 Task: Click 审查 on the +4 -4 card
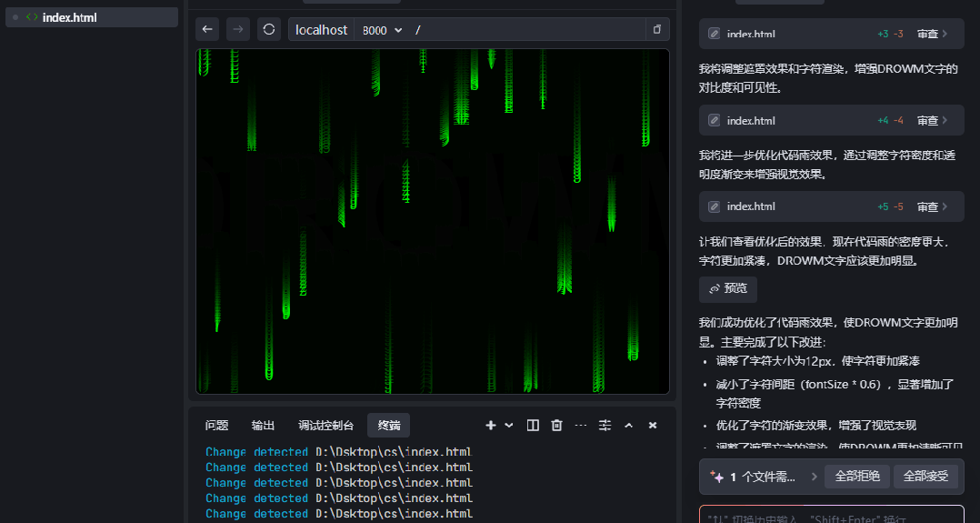[x=932, y=120]
